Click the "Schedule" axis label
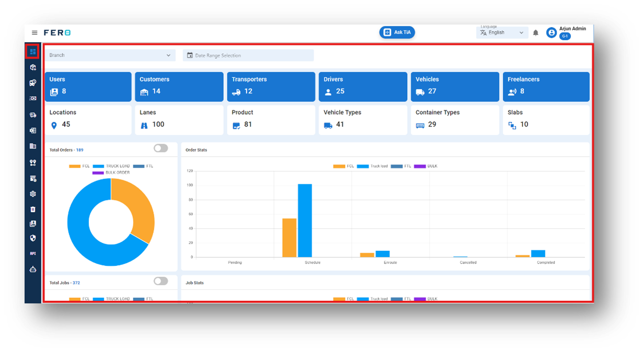 pyautogui.click(x=313, y=262)
